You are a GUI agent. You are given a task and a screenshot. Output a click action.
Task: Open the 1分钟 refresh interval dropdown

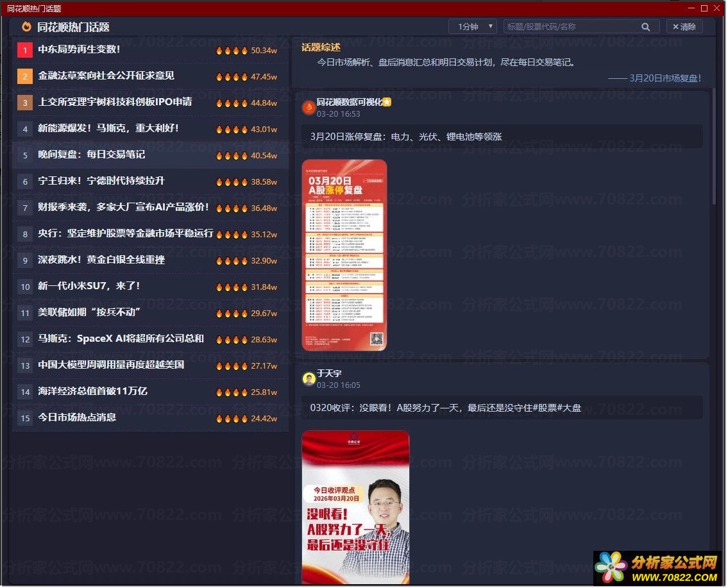[x=473, y=27]
